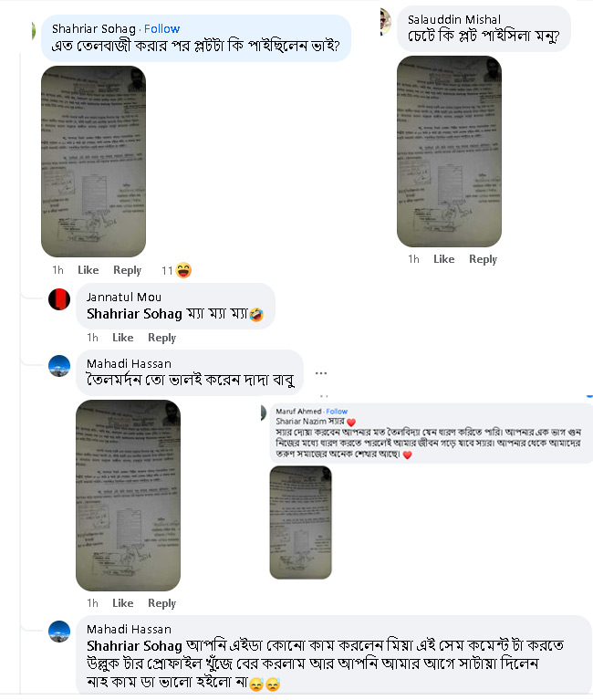Open Mahadi Hassan's avatar beside the first comment

[x=59, y=366]
